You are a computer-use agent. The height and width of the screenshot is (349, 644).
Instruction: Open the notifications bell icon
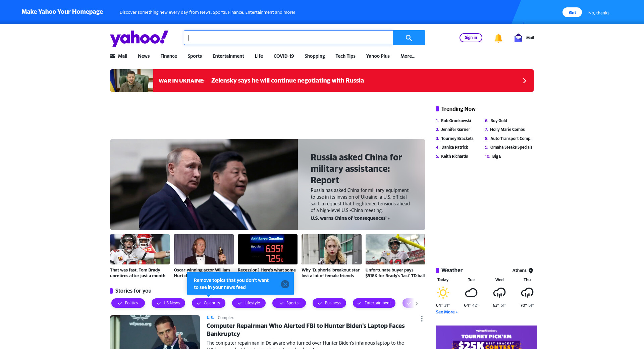tap(498, 38)
